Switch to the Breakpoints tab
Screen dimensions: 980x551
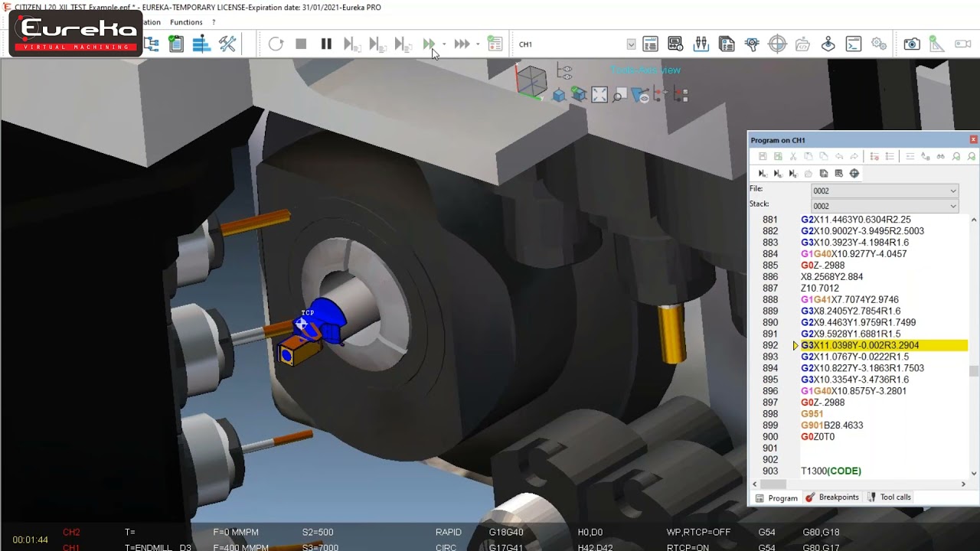pos(831,497)
